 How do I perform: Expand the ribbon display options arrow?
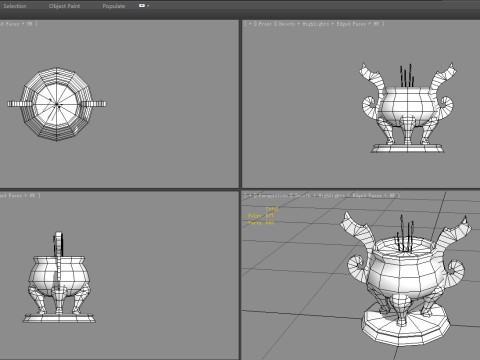[x=148, y=6]
